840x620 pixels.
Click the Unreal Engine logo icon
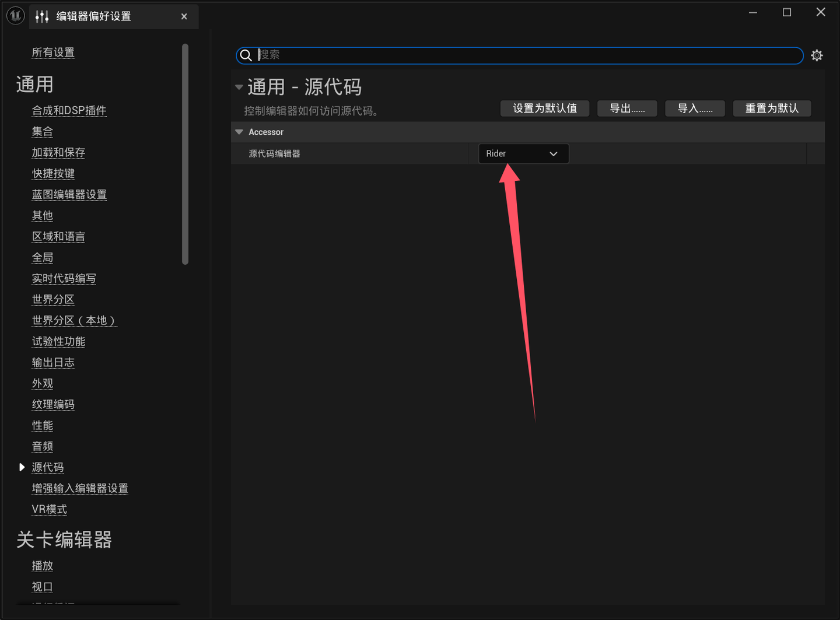[x=15, y=15]
